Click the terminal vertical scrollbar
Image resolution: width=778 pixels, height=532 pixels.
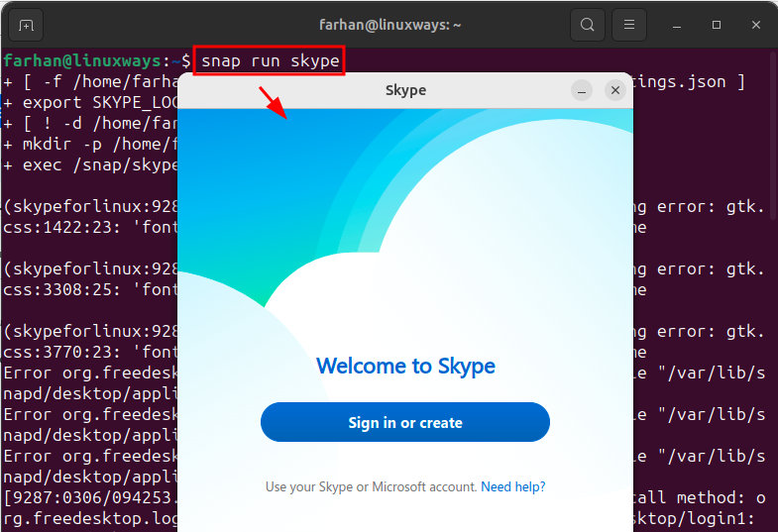click(x=773, y=134)
